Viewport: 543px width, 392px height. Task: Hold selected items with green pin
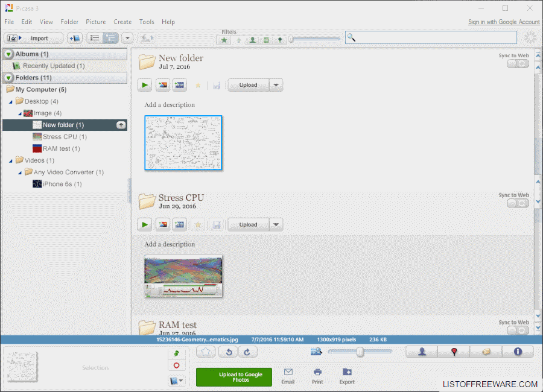tap(177, 353)
